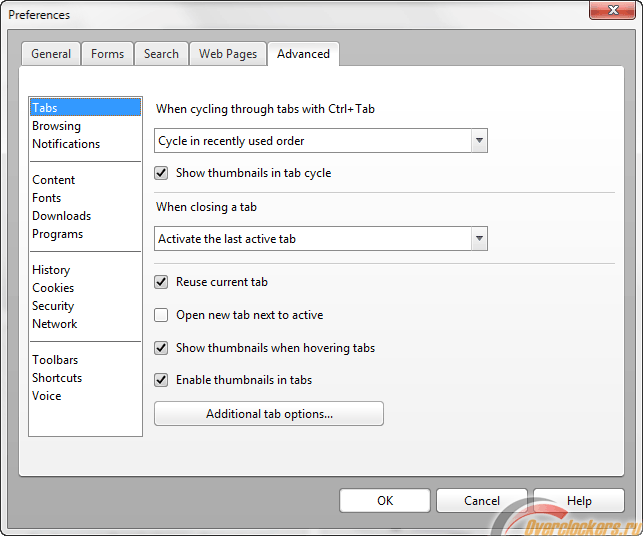Select Tabs in the sidebar list
The height and width of the screenshot is (536, 643).
(85, 107)
